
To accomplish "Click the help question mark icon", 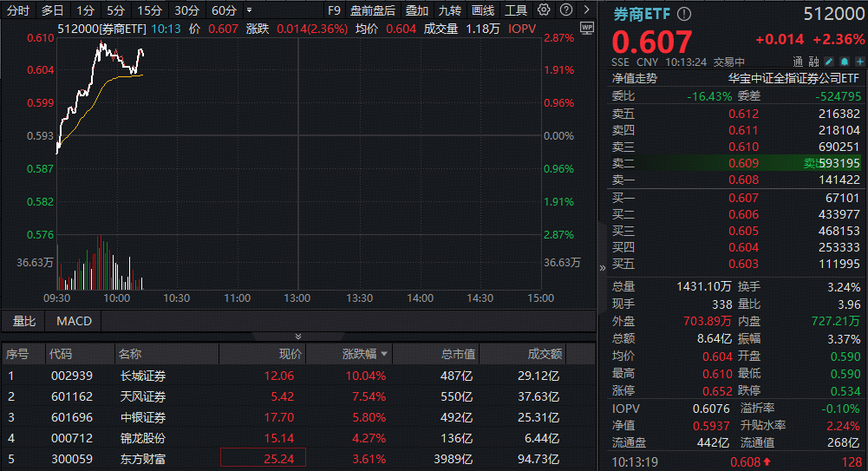I will [x=565, y=10].
